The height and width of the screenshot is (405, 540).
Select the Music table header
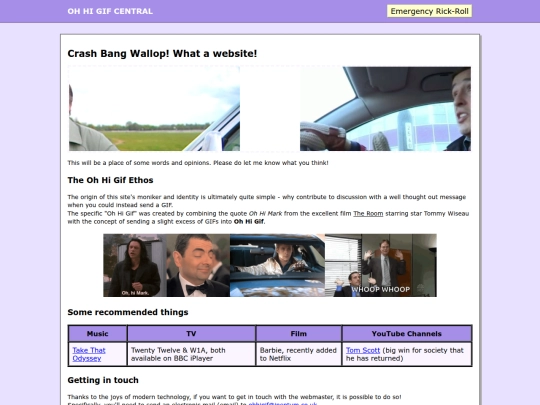[x=97, y=333]
